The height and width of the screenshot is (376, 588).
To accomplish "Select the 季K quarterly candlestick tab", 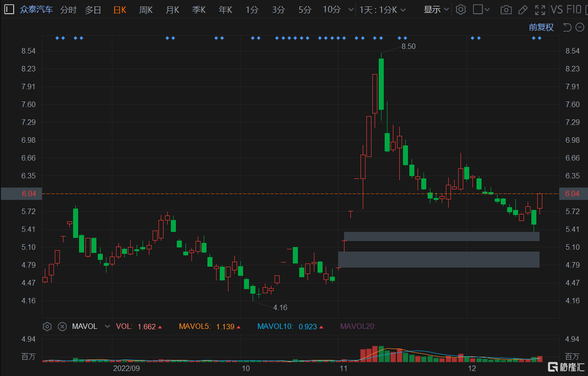I will (199, 10).
